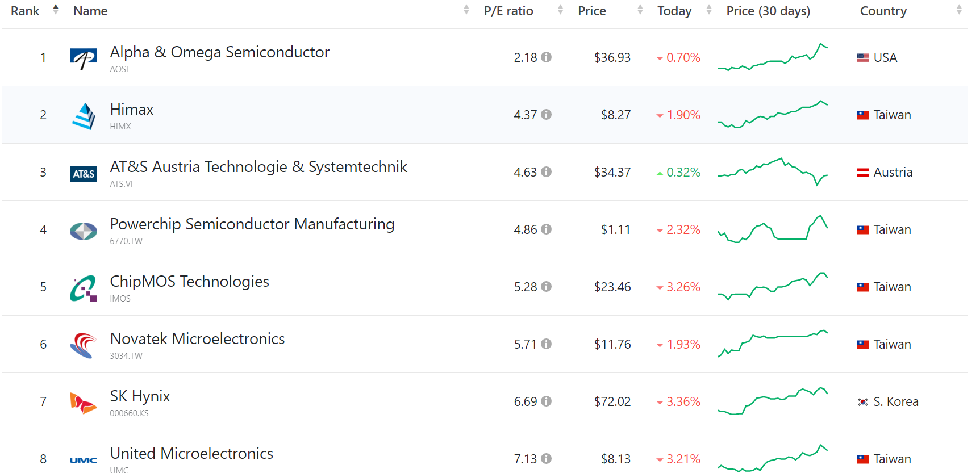Click the Country column header

[x=883, y=10]
